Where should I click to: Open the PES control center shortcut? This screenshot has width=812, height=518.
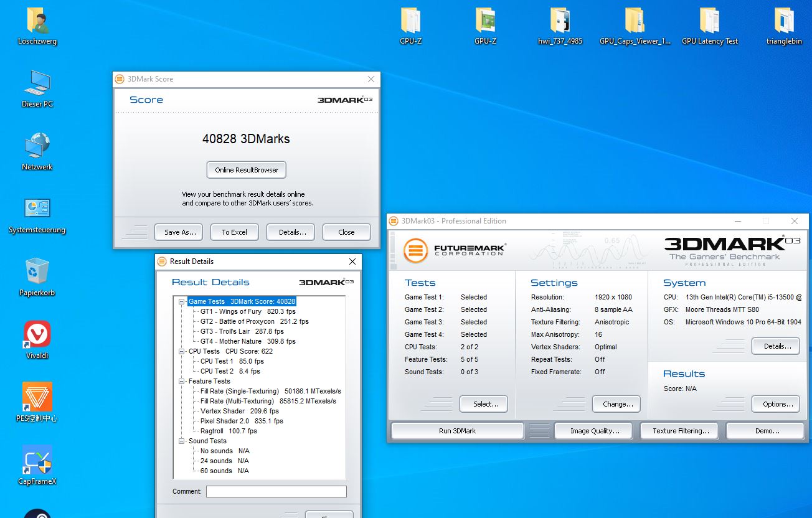point(37,398)
